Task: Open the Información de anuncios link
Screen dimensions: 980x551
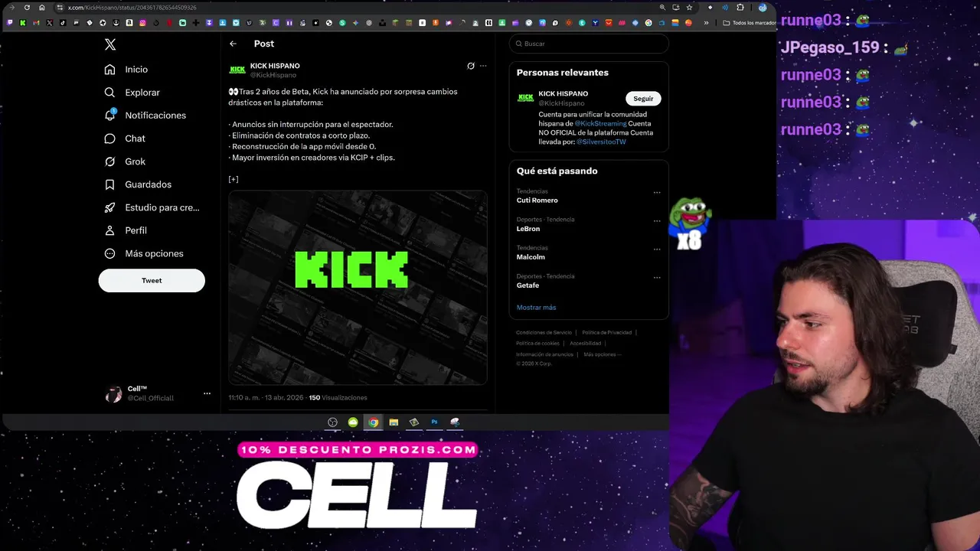Action: pos(544,354)
